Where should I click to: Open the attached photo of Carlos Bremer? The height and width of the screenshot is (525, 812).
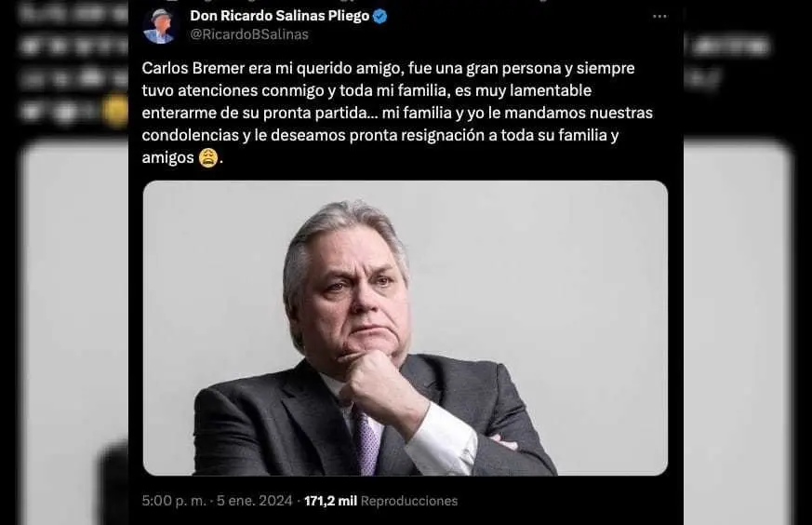(x=405, y=328)
